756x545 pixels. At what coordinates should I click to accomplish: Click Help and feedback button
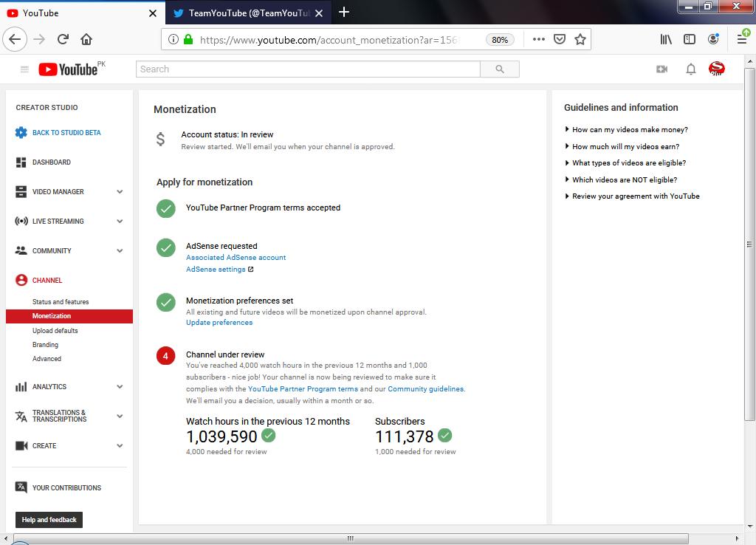point(49,519)
